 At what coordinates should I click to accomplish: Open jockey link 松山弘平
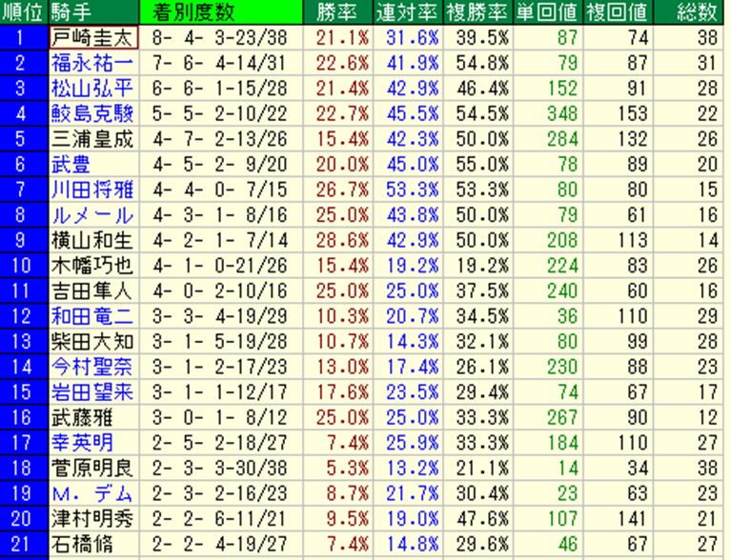click(92, 89)
